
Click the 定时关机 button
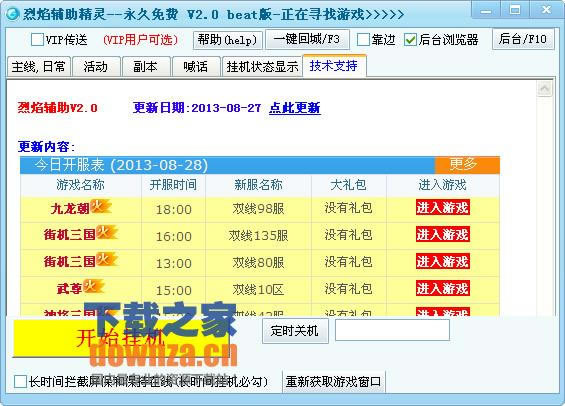pos(295,331)
